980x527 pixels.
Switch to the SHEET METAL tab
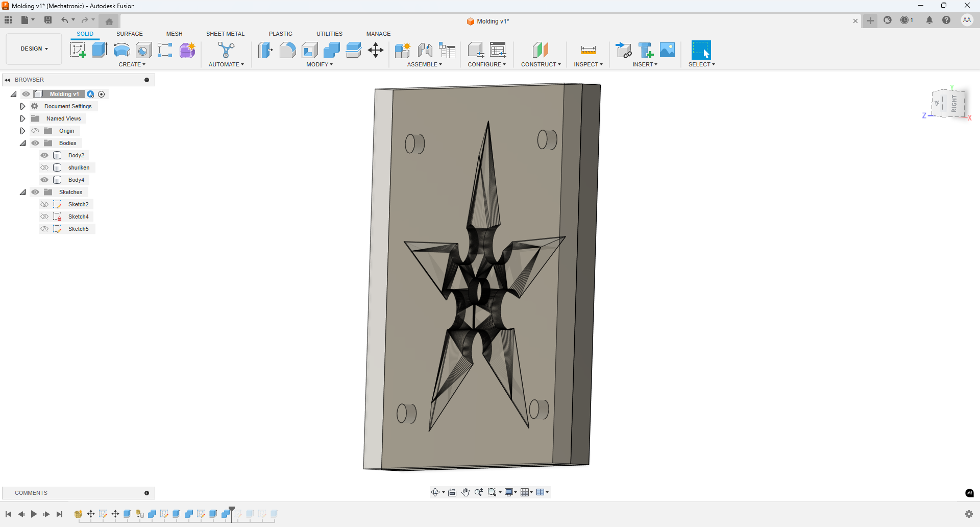coord(226,34)
